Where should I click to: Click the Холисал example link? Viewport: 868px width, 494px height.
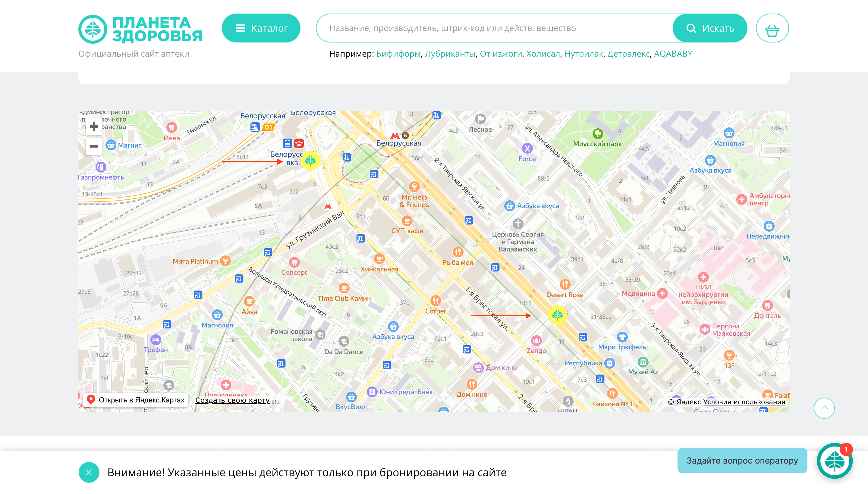point(543,54)
